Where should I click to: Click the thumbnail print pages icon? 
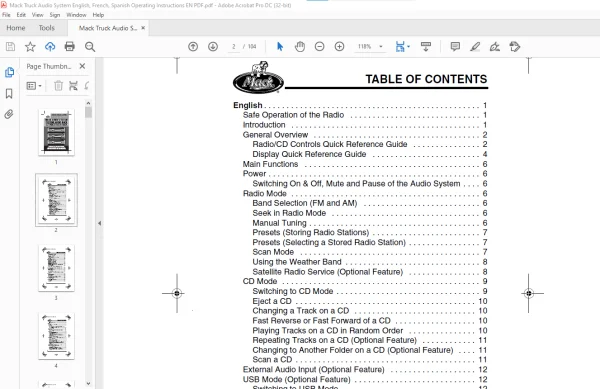click(73, 86)
